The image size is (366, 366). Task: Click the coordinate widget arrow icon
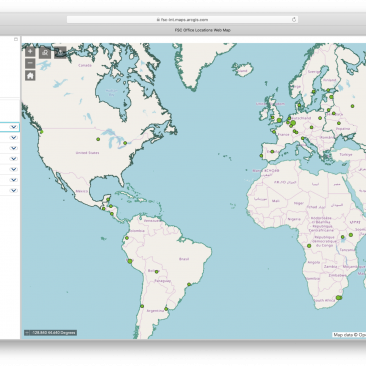(27, 333)
